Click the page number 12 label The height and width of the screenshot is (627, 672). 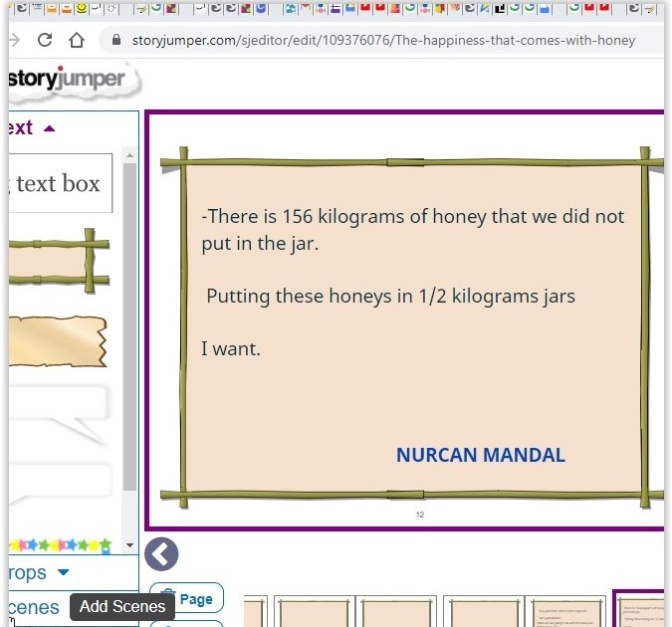tap(420, 515)
